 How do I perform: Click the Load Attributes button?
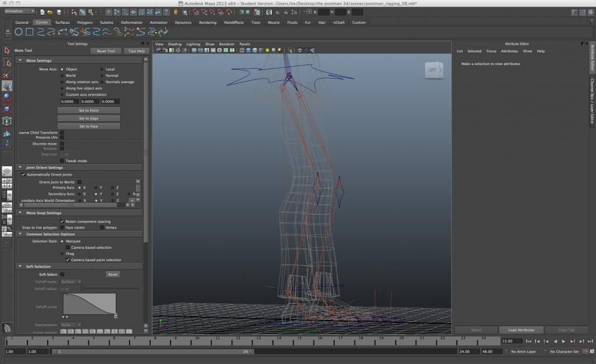(x=521, y=330)
